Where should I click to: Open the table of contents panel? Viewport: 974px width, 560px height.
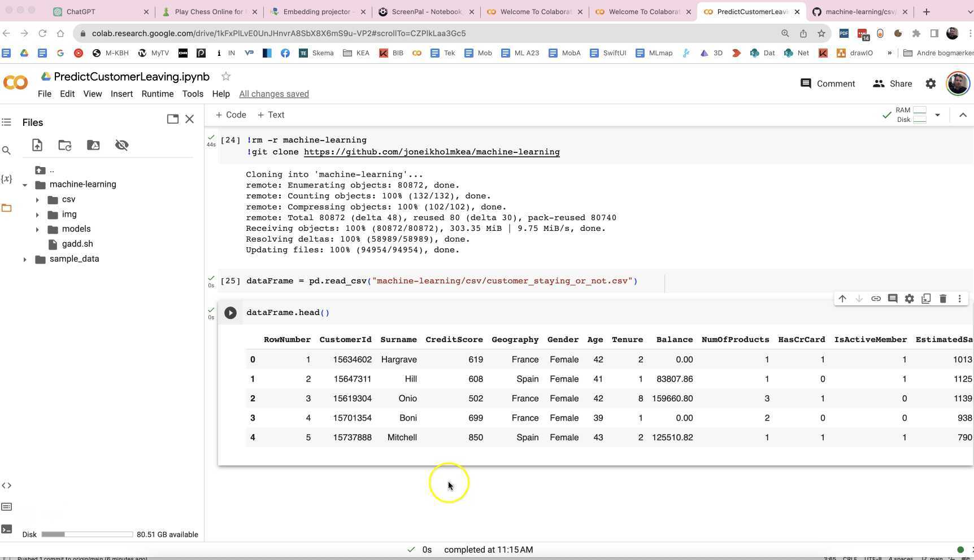pyautogui.click(x=6, y=122)
